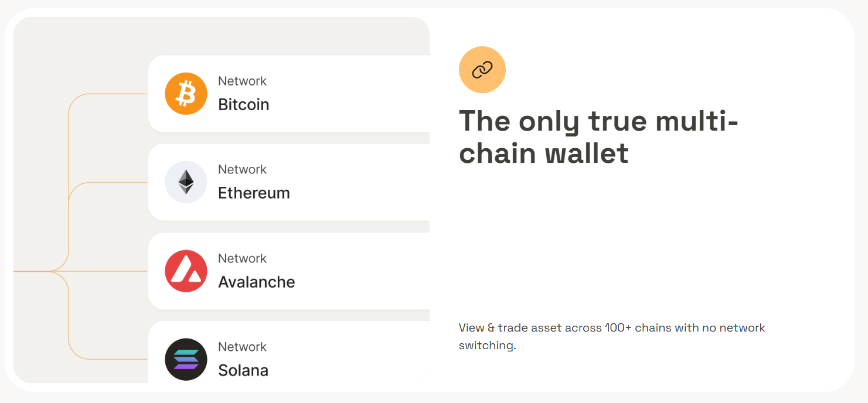Screen dimensions: 868x403
Task: Select the Avalanche network name text
Action: 256,282
